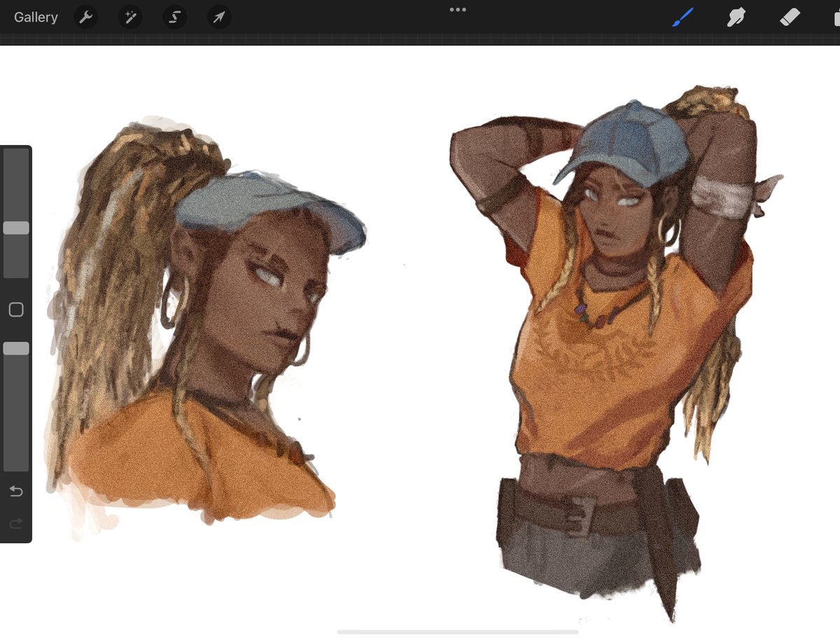840x640 pixels.
Task: Click the redo arrow in the sidebar
Action: [16, 524]
